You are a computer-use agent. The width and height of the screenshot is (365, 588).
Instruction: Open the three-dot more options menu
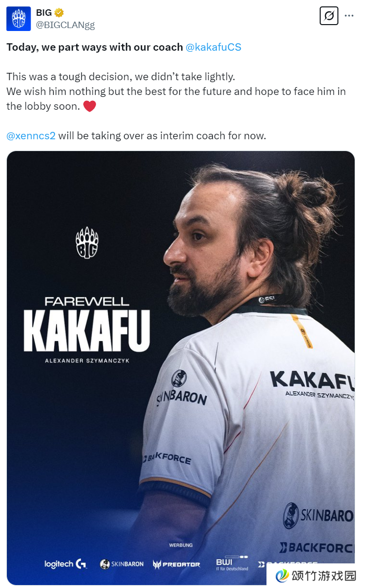(349, 16)
